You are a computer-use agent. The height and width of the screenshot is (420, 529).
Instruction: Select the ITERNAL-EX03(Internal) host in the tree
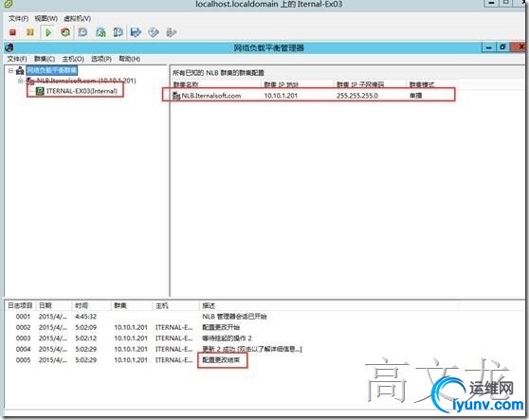point(82,91)
